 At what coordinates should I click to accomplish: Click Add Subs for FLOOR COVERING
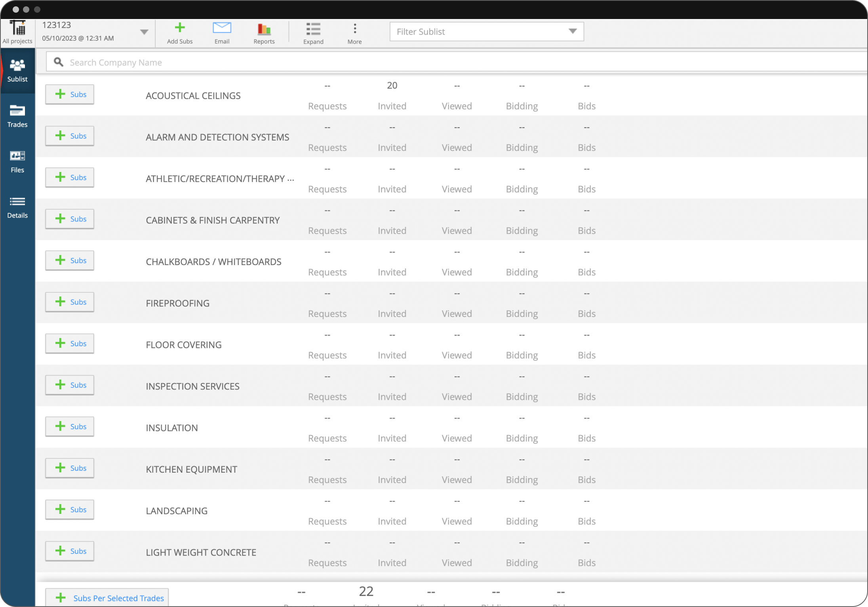tap(70, 343)
